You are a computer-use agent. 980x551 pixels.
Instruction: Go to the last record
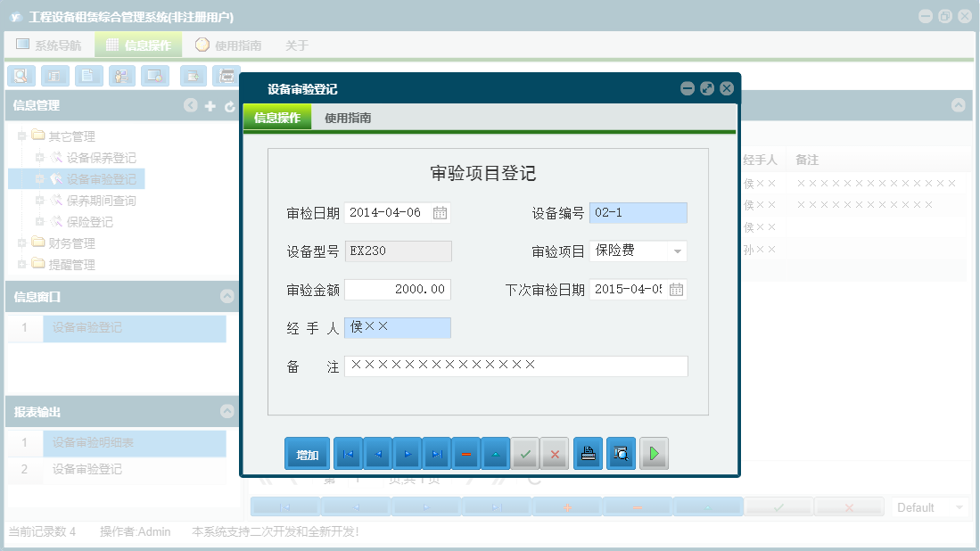point(437,453)
